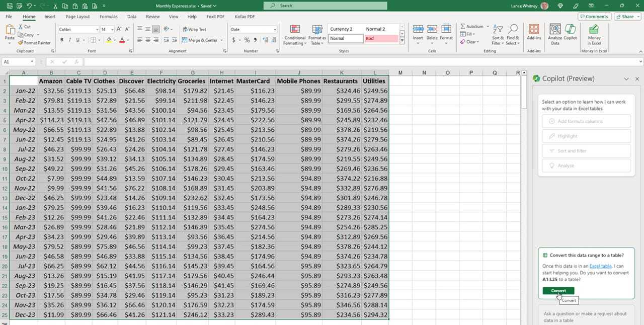Open the Name Box dropdown arrow
This screenshot has width=644, height=325.
tap(32, 62)
